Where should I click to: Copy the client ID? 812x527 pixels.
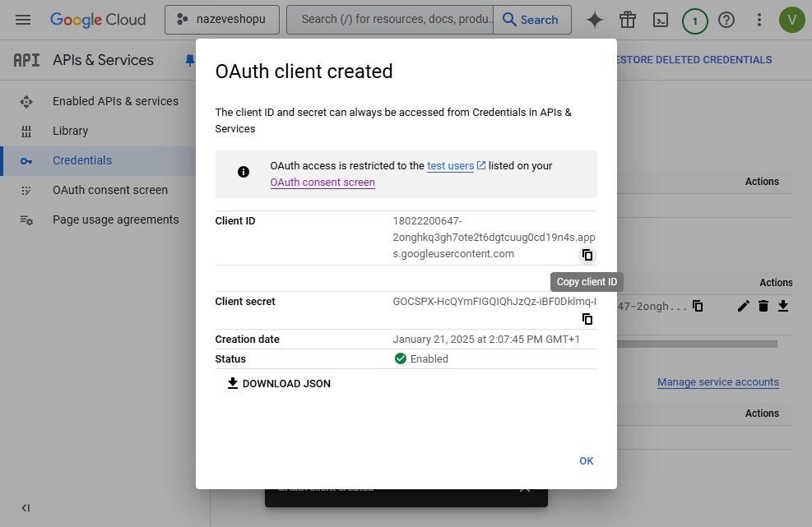pos(587,255)
